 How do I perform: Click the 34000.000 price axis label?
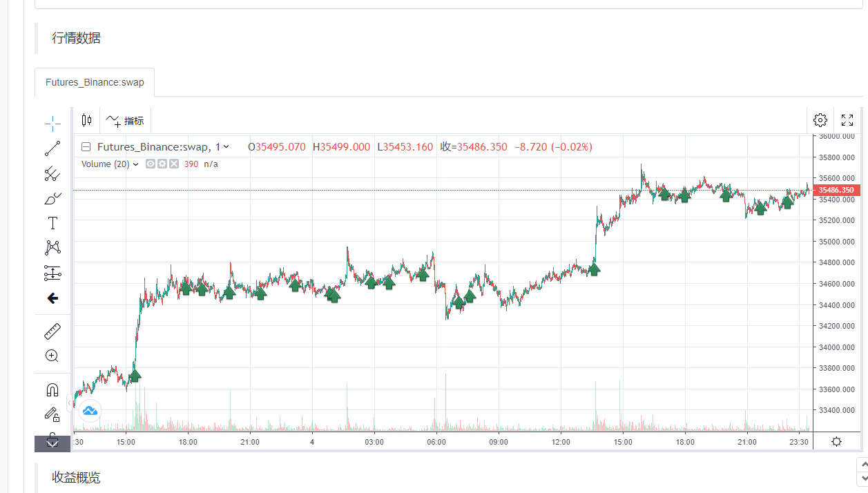836,347
